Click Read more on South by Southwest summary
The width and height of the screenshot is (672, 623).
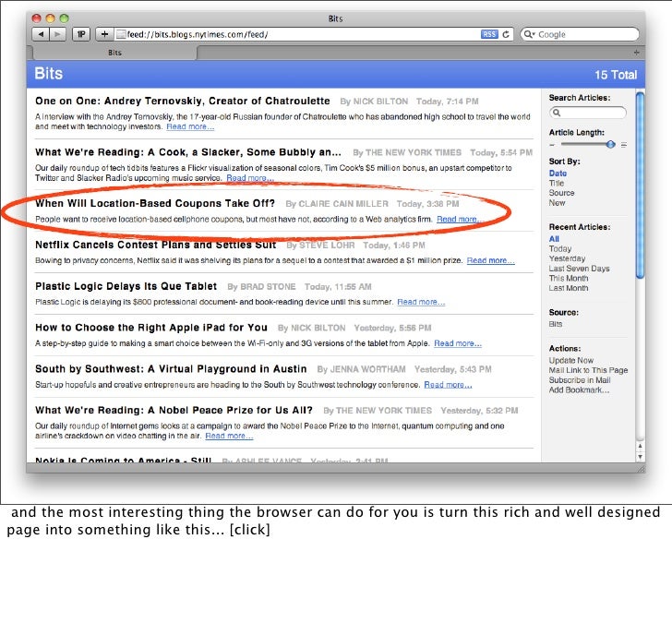(448, 385)
